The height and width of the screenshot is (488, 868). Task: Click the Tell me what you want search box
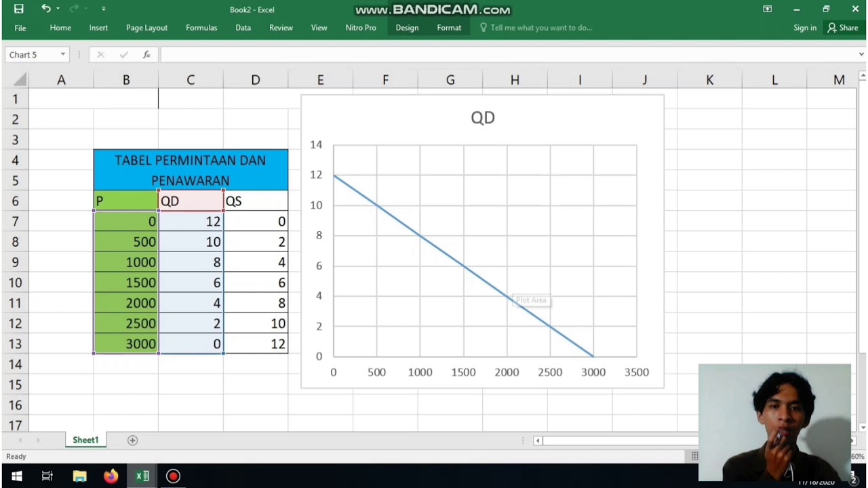540,28
